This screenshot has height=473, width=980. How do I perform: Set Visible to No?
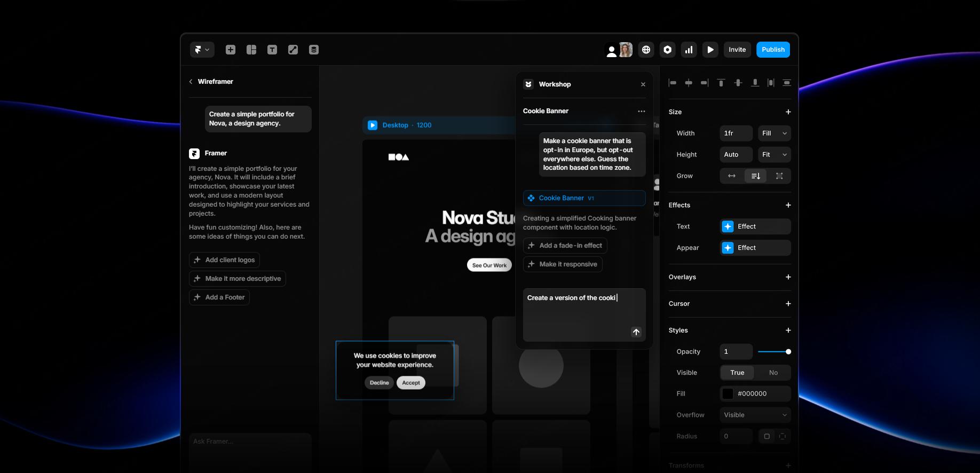point(773,373)
